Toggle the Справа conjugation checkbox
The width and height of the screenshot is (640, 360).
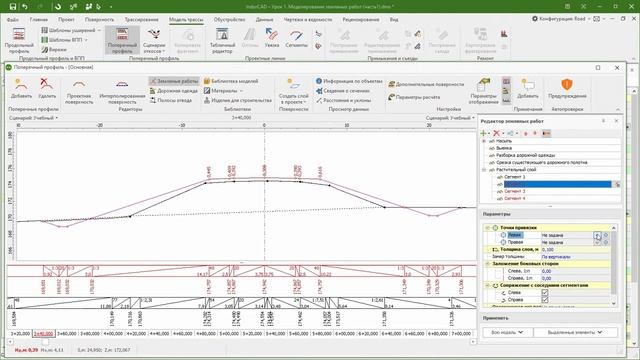[x=544, y=300]
